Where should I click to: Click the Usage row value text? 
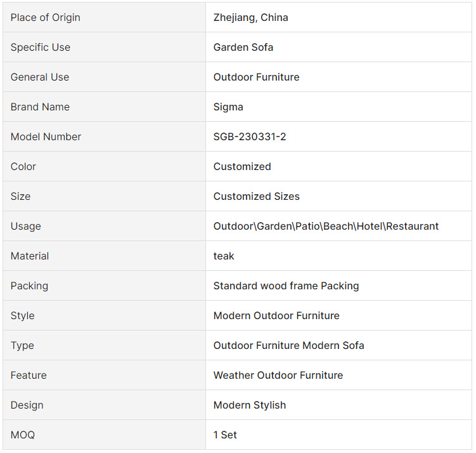pos(326,226)
